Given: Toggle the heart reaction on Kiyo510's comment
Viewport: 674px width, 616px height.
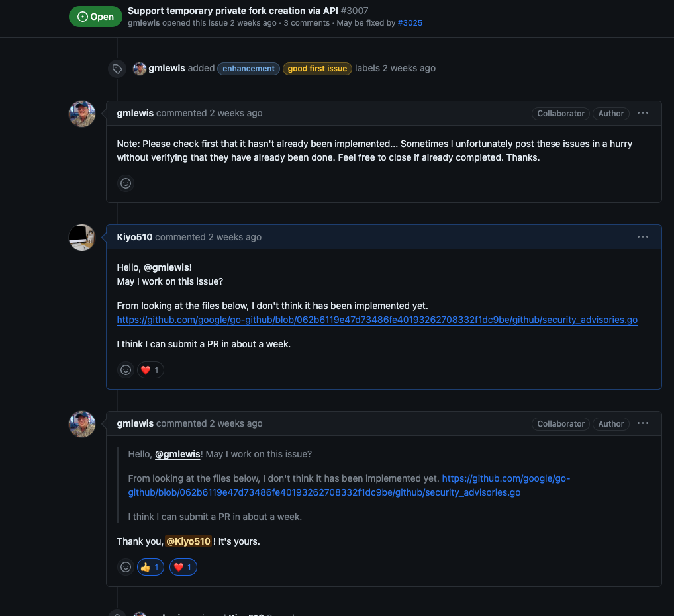Looking at the screenshot, I should pos(150,370).
